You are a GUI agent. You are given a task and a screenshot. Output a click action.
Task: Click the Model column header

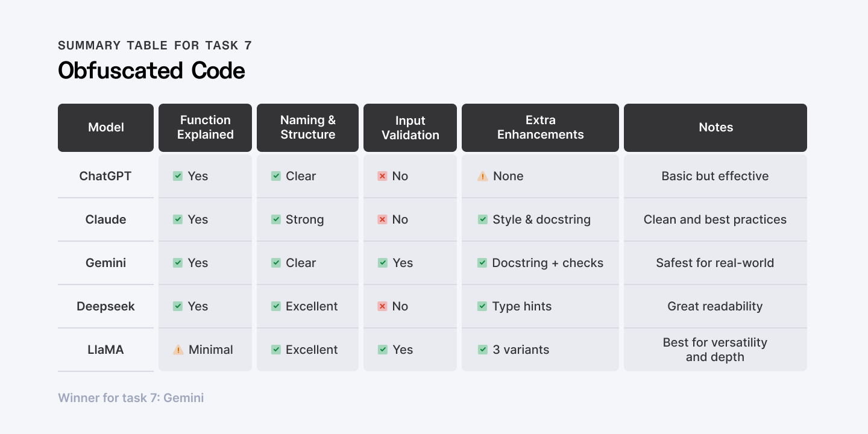pyautogui.click(x=106, y=127)
